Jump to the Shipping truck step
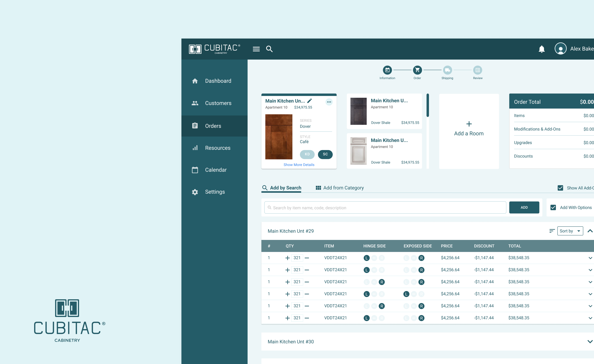The width and height of the screenshot is (594, 364). (447, 70)
